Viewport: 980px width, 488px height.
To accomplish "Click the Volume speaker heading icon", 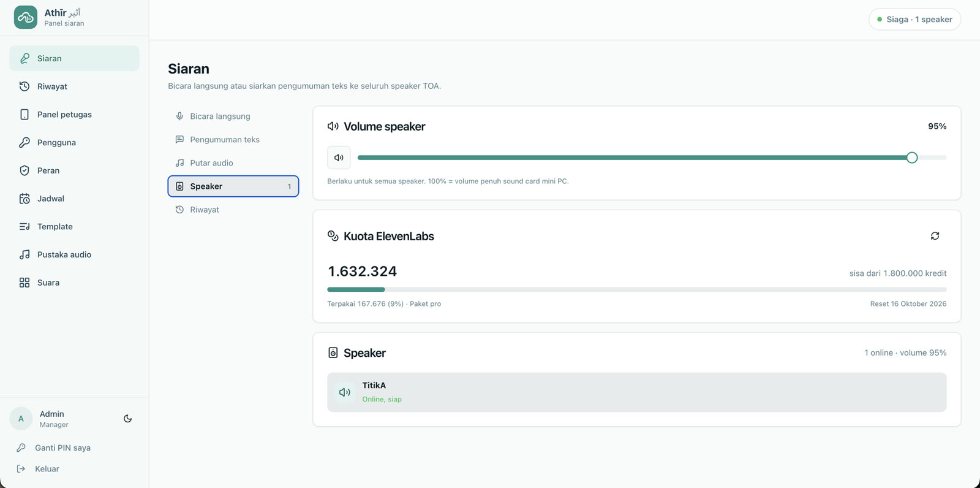I will (333, 126).
